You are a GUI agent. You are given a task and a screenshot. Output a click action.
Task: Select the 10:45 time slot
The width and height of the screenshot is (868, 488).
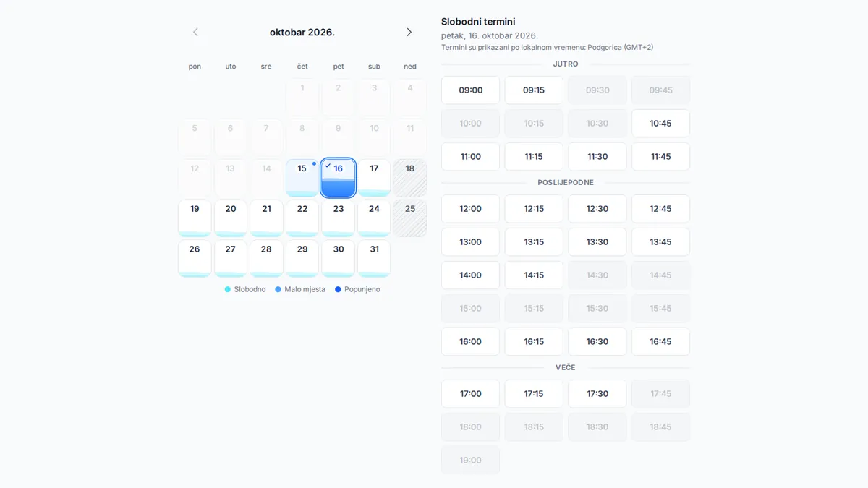tap(660, 124)
